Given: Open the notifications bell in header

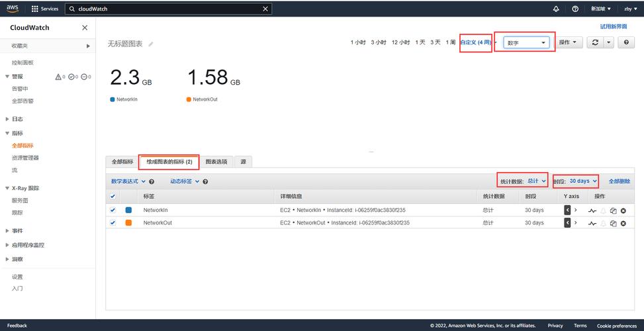Looking at the screenshot, I should coord(556,9).
